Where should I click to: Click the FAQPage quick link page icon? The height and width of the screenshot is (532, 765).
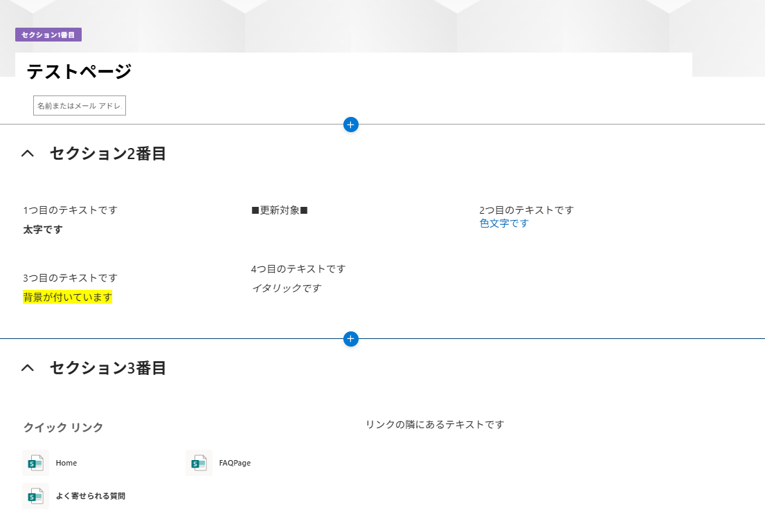199,463
